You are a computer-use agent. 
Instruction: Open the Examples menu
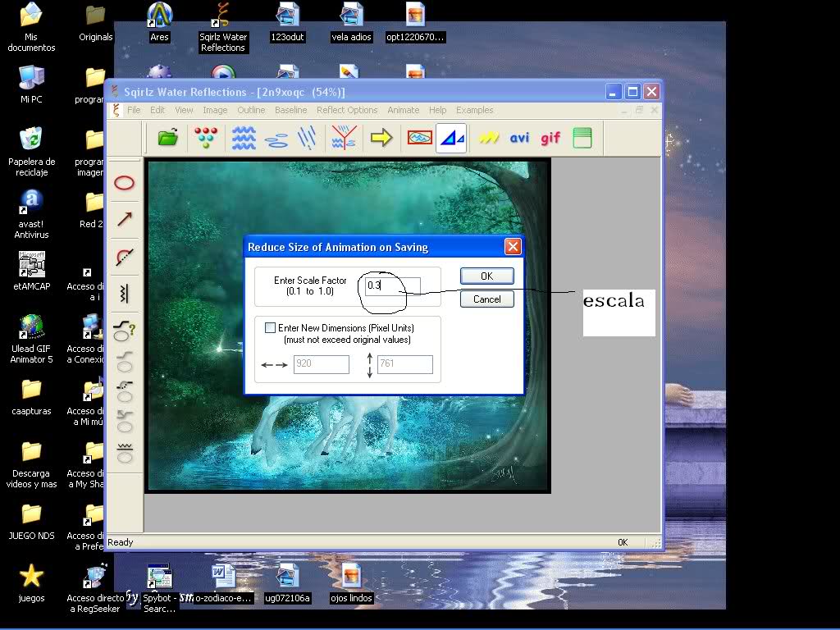[475, 110]
